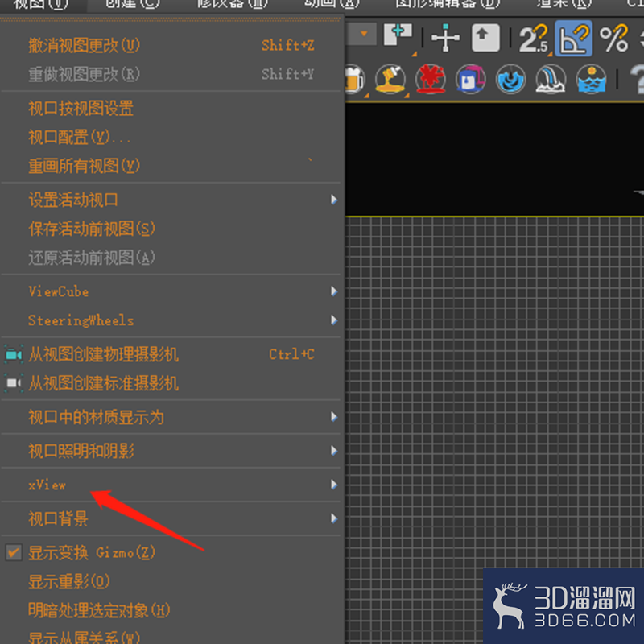Expand the 视口中的材质显示为 submenu arrow
This screenshot has width=644, height=644.
334,417
